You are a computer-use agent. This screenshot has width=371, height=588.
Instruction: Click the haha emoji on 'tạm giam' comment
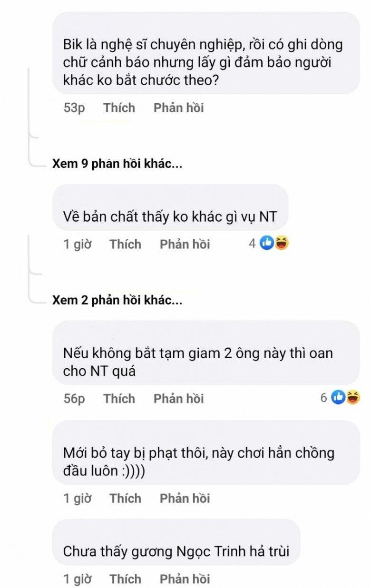click(352, 398)
